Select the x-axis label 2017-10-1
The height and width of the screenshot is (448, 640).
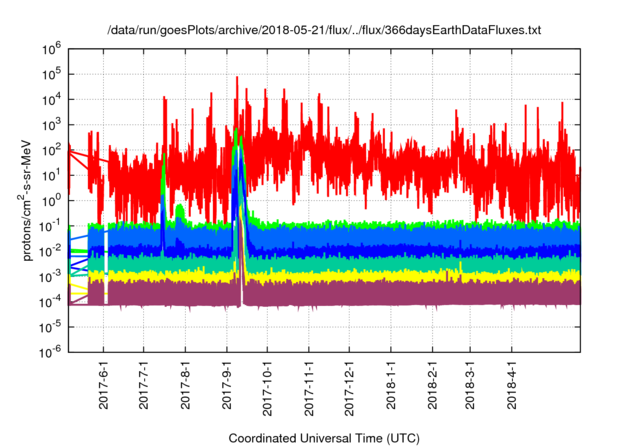tap(267, 388)
